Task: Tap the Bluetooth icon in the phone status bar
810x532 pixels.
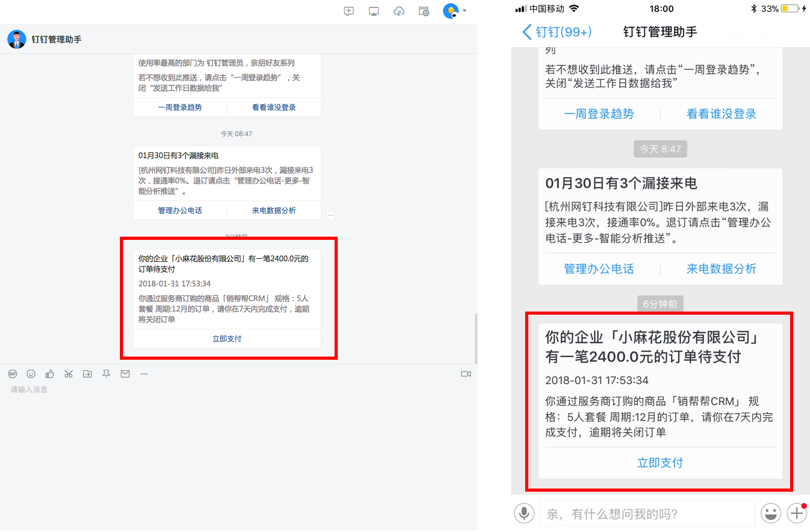Action: tap(754, 8)
